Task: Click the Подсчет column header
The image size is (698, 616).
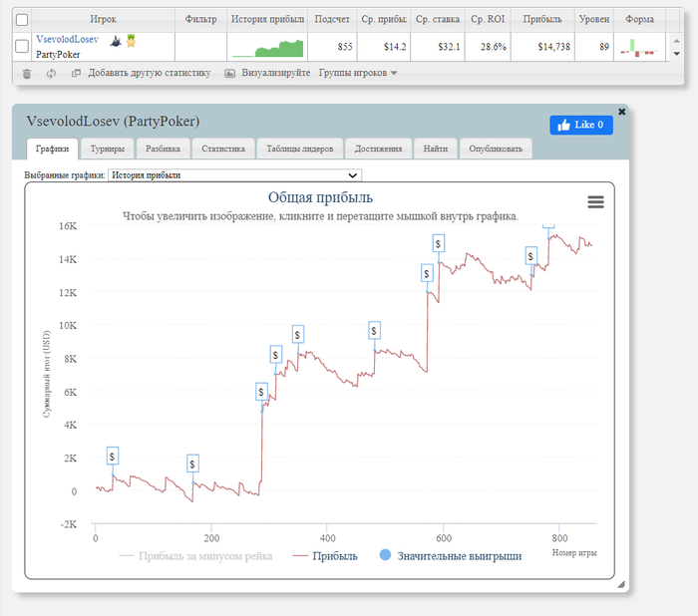Action: pyautogui.click(x=332, y=19)
